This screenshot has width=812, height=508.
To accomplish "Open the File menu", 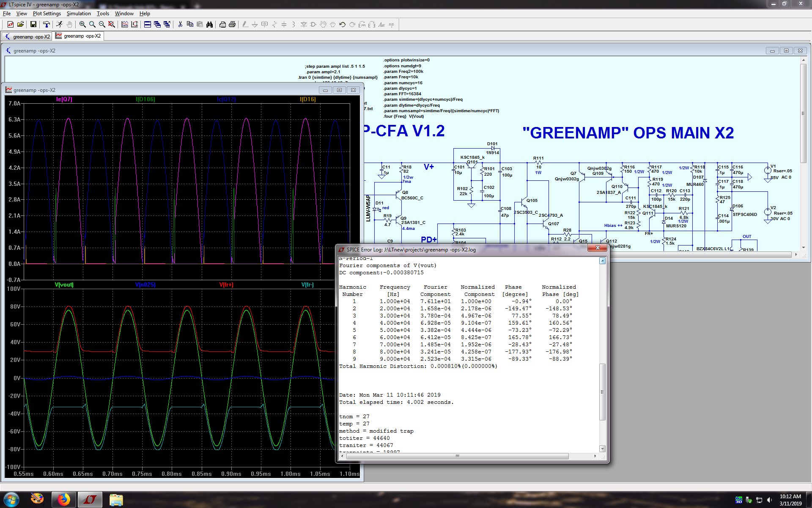I will [x=7, y=14].
